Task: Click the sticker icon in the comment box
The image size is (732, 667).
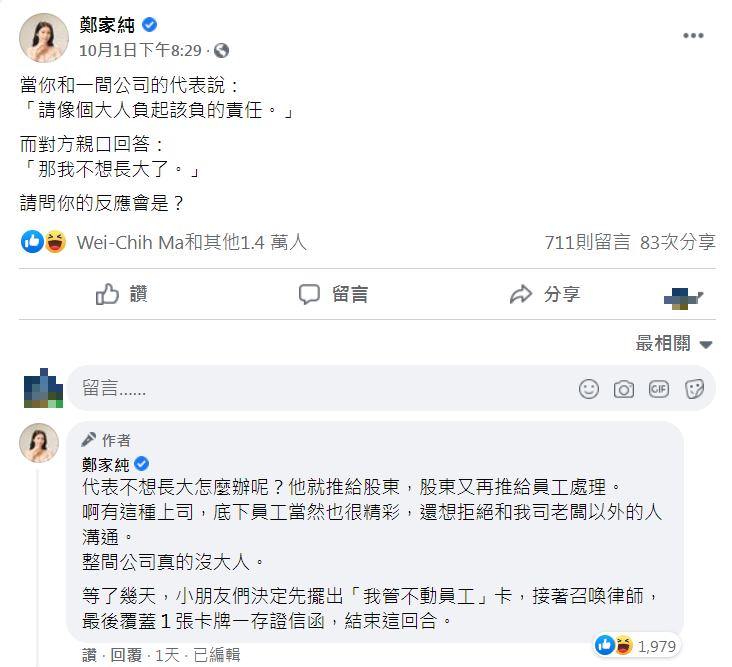Action: pyautogui.click(x=694, y=389)
